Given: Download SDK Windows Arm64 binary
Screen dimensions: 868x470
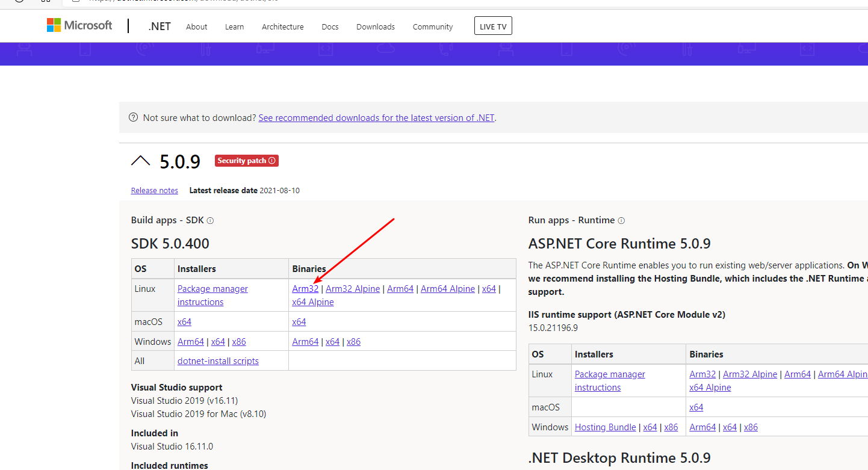Looking at the screenshot, I should tap(305, 342).
